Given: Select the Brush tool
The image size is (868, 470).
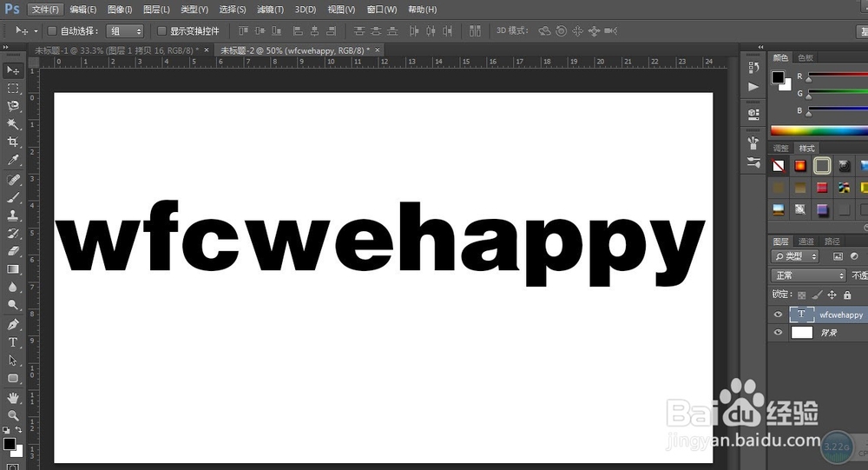Looking at the screenshot, I should pyautogui.click(x=13, y=197).
